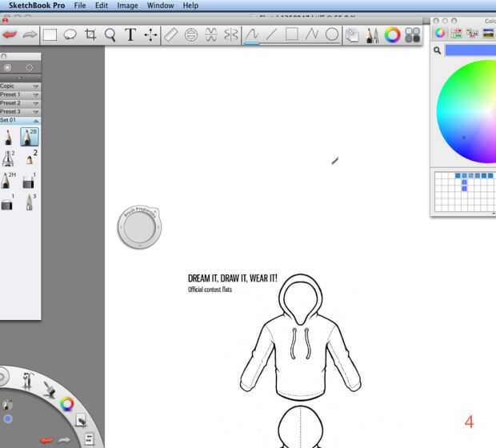Collapse the Set 01 brush set

pyautogui.click(x=20, y=120)
